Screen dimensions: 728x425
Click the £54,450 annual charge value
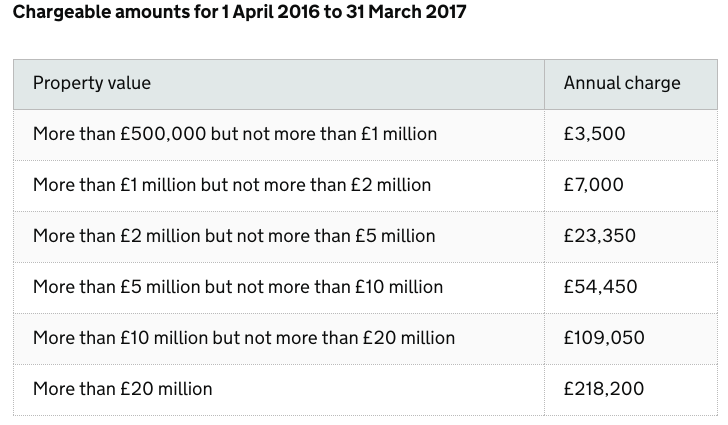[x=600, y=287]
